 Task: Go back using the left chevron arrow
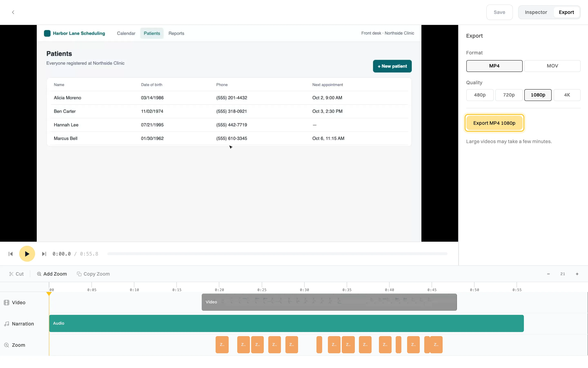click(13, 12)
